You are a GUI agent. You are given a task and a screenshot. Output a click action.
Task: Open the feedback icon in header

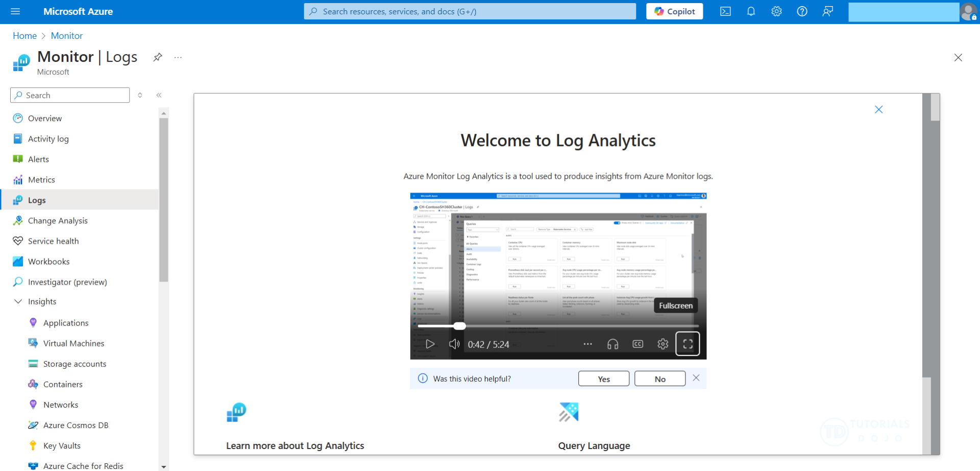tap(828, 11)
